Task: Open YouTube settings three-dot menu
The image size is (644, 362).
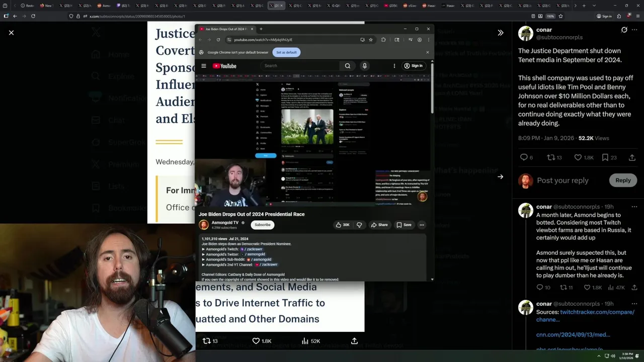Action: (x=394, y=66)
